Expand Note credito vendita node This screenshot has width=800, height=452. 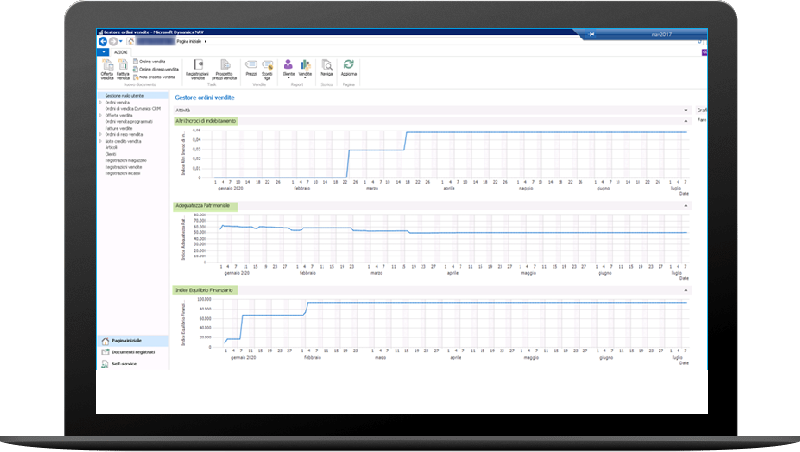click(101, 141)
